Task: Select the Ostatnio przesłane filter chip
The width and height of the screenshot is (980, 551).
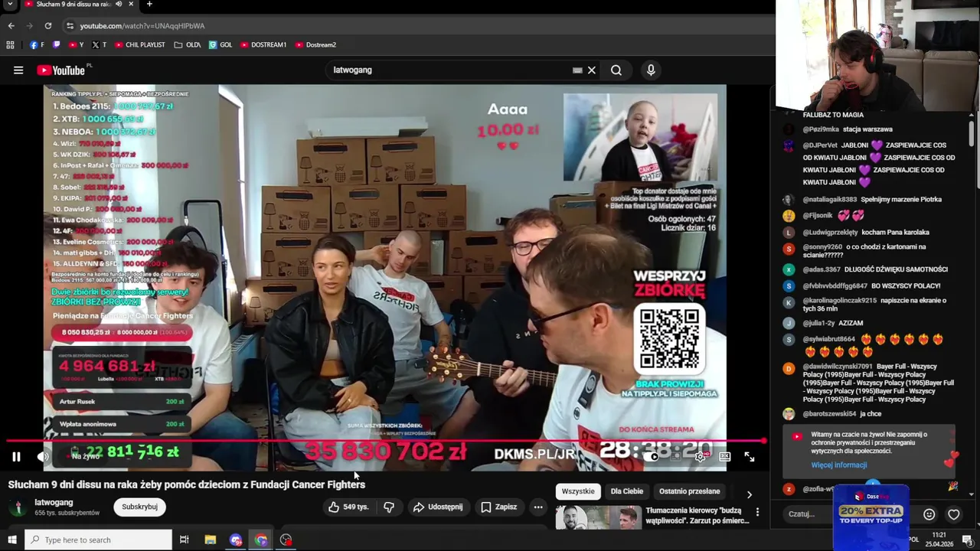Action: (x=689, y=491)
